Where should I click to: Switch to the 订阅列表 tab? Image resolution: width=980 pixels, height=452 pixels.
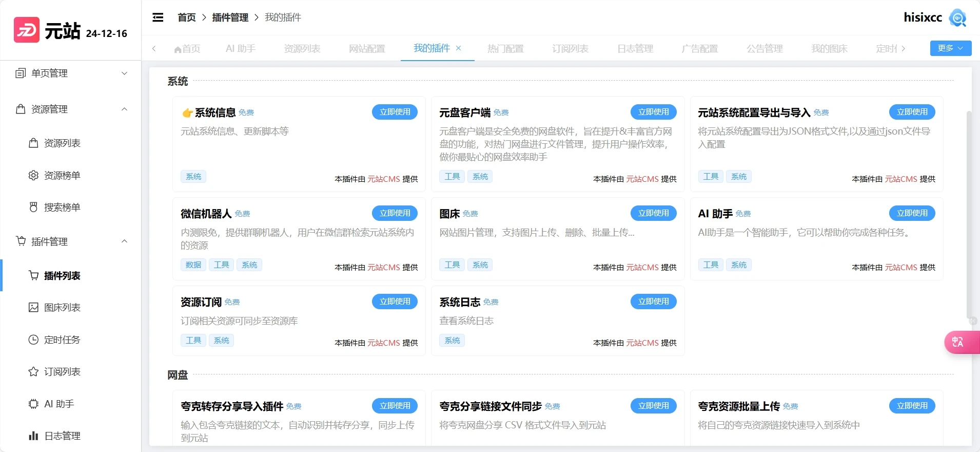[570, 49]
